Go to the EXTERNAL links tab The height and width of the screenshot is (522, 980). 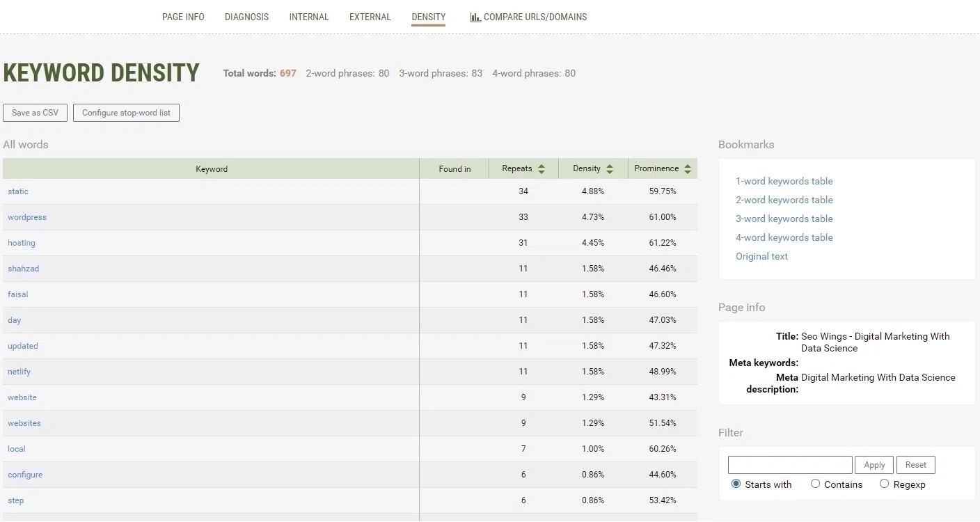click(x=370, y=17)
